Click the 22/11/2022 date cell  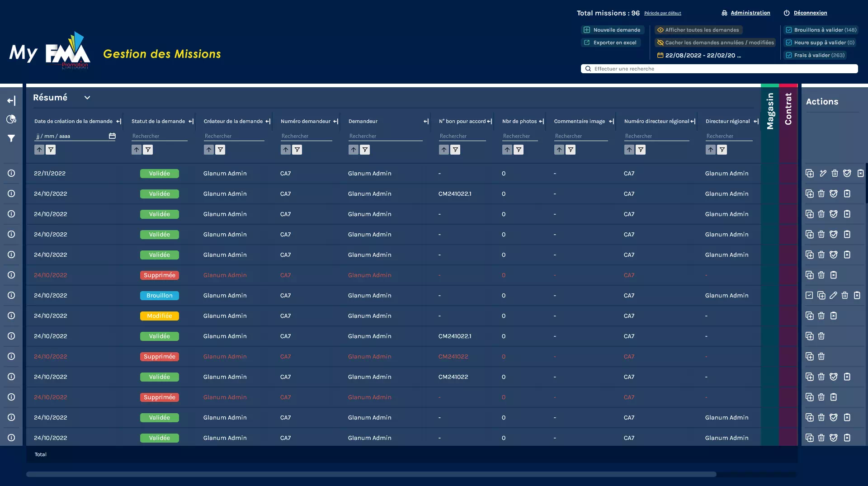(50, 173)
